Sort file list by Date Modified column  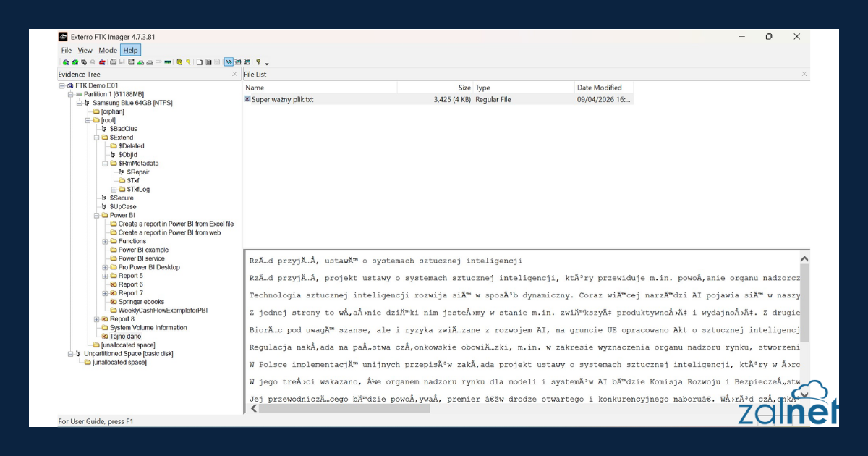[x=603, y=88]
